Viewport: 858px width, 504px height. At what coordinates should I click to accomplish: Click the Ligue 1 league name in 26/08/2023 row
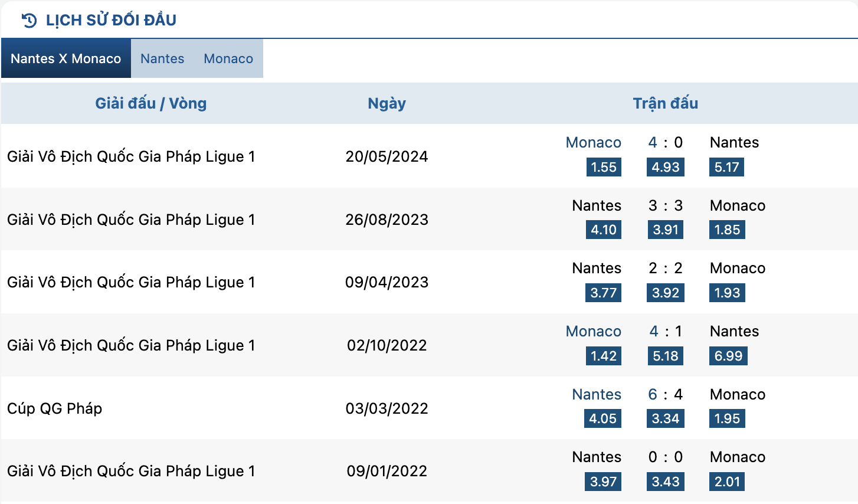131,220
